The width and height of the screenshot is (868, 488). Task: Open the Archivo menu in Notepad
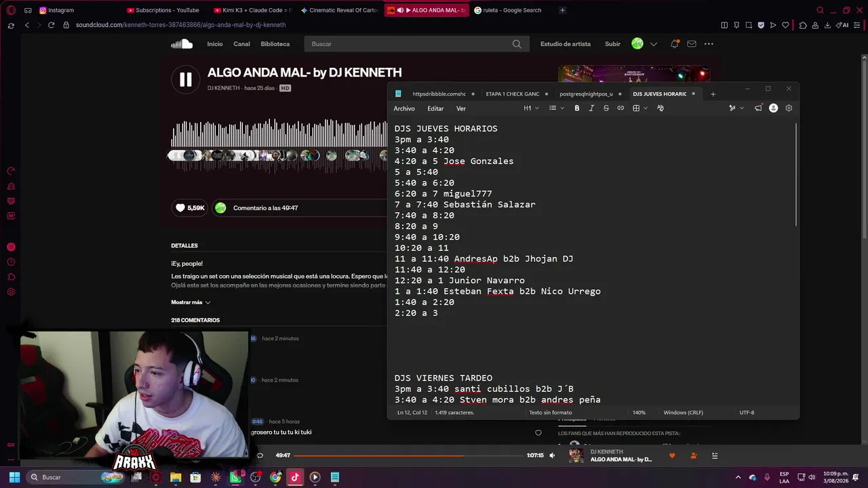(x=404, y=108)
